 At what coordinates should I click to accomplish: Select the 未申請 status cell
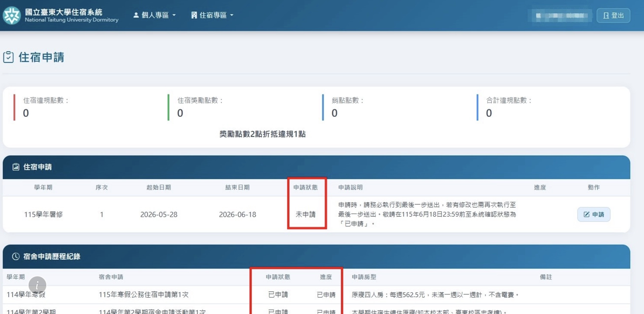[306, 214]
